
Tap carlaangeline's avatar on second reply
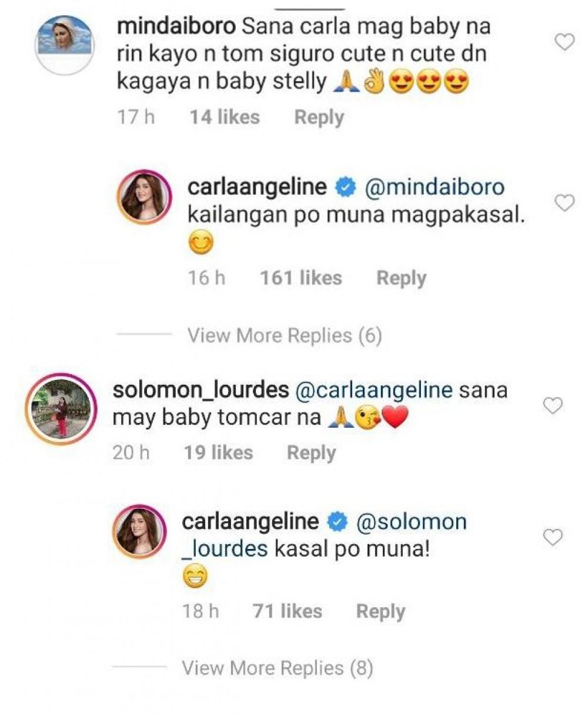[x=139, y=531]
